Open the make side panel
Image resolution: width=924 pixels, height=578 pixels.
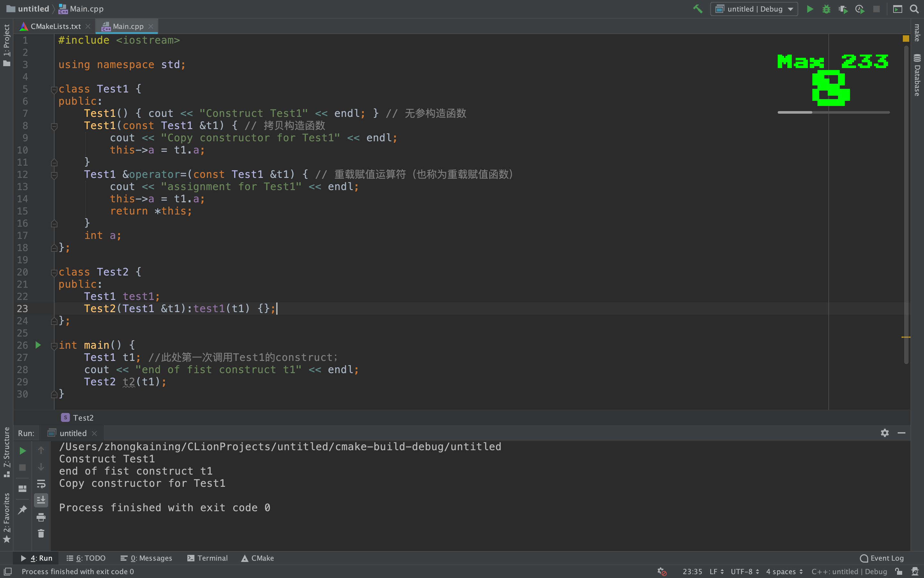coord(917,33)
